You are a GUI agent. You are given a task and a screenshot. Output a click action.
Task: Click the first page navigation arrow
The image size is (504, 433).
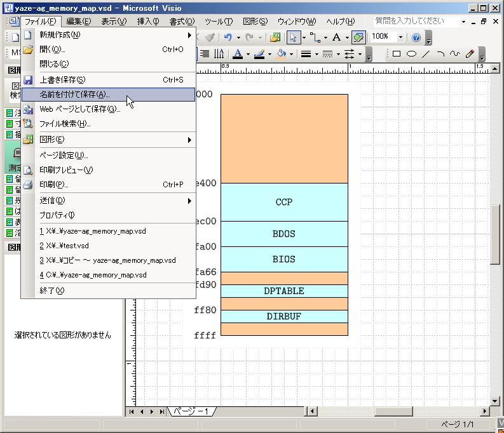(132, 411)
